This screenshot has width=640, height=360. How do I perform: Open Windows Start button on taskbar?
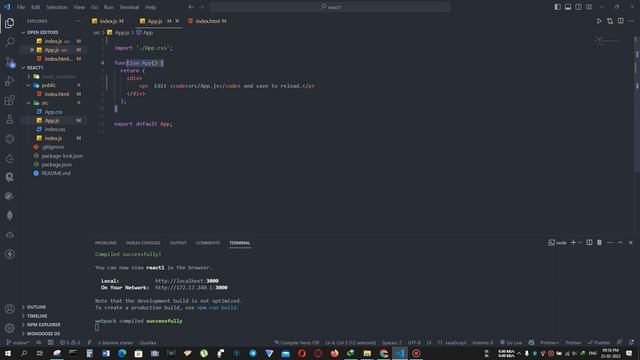point(8,353)
